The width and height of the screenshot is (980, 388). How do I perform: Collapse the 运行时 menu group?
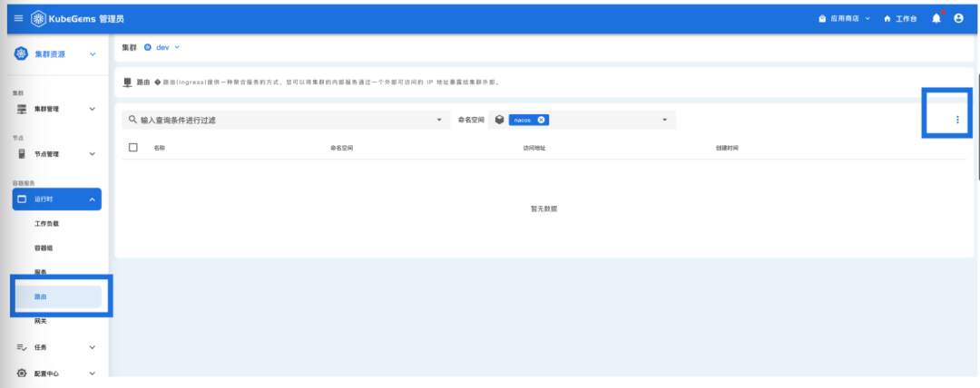pyautogui.click(x=92, y=199)
